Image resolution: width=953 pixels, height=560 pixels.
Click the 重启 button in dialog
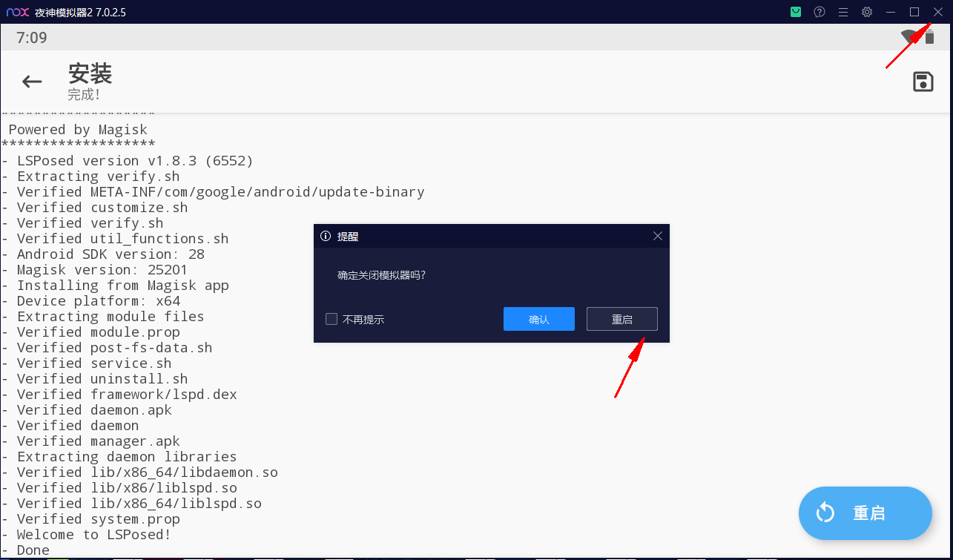pyautogui.click(x=622, y=319)
